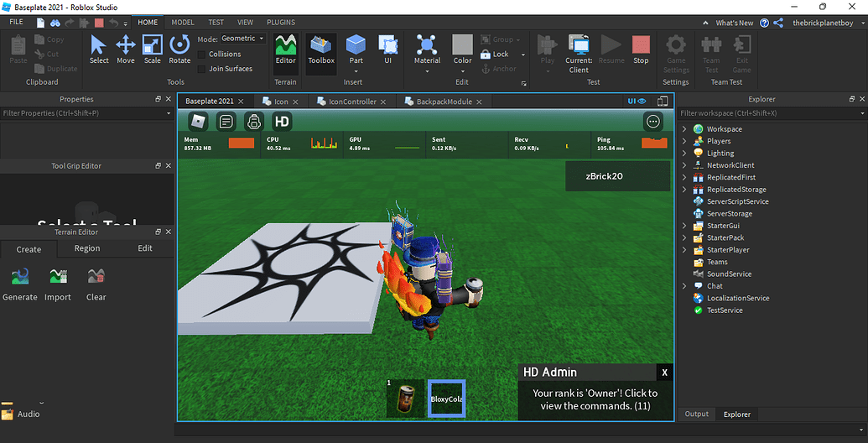Expand the Chat node
The width and height of the screenshot is (868, 443).
pos(684,286)
